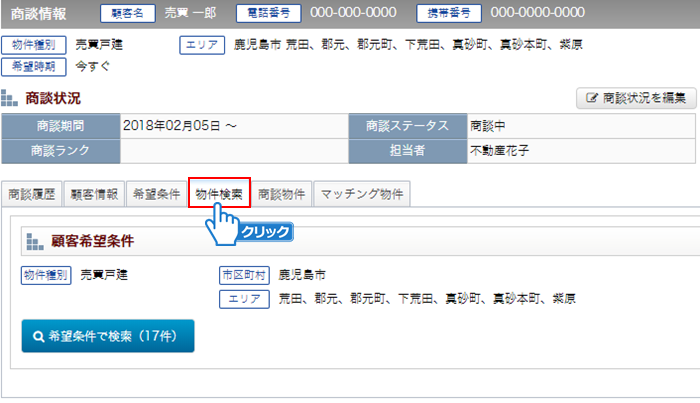Screen dimensions: 700x403
Task: Select the 商談ステータス value 商談中
Action: pos(488,126)
